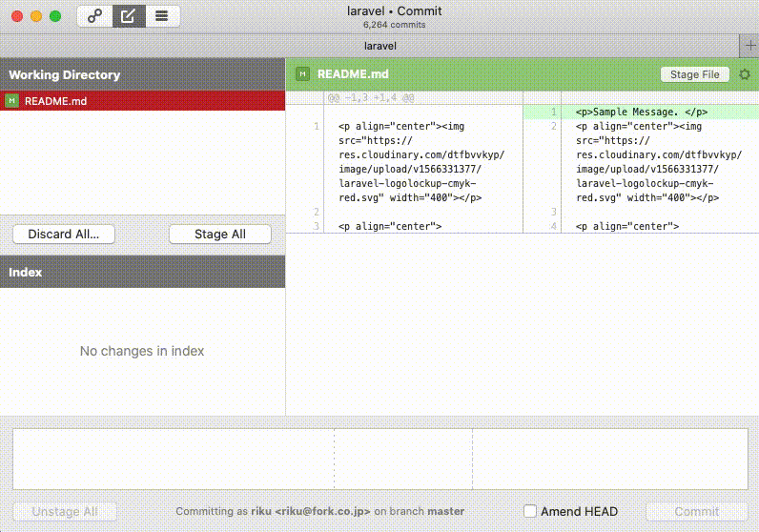
Task: Open diff settings gear icon
Action: point(745,74)
